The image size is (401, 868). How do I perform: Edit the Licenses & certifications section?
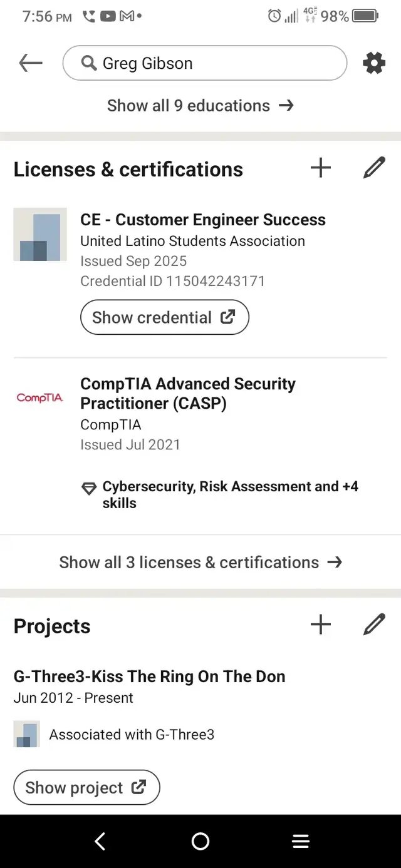click(374, 168)
